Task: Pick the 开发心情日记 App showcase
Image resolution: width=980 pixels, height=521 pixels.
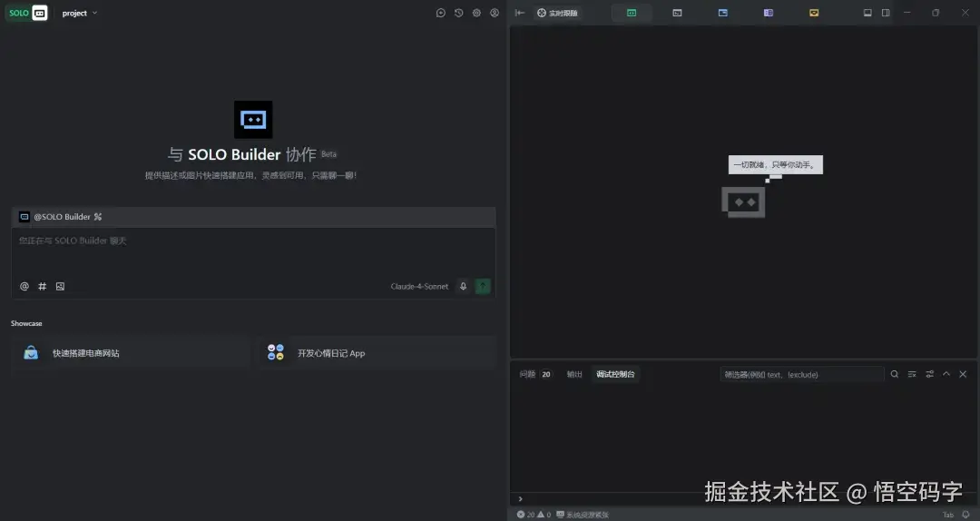Action: pos(377,353)
